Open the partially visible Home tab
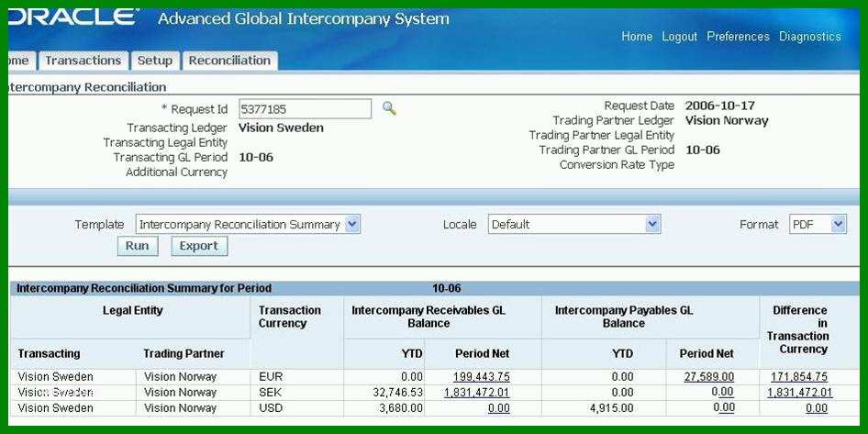The height and width of the screenshot is (434, 868). pos(21,61)
